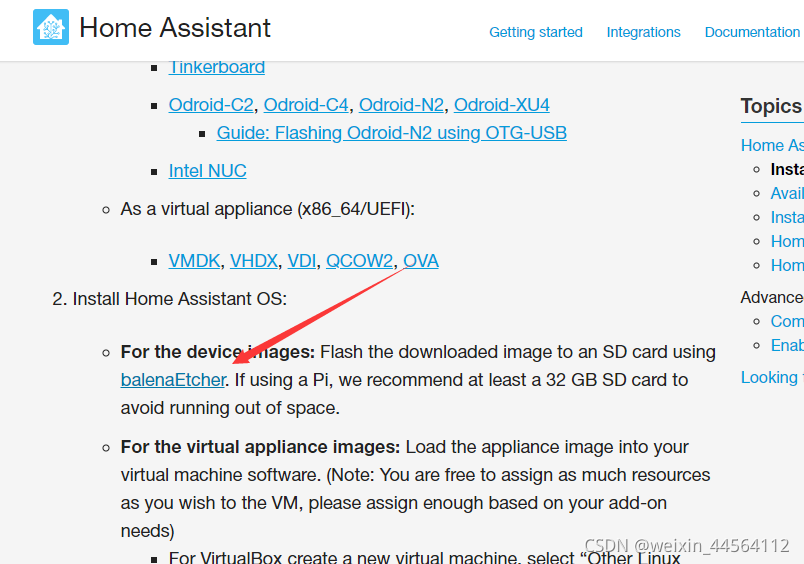Click the Topics sidebar heading
Viewport: 804px width, 564px height.
(771, 107)
